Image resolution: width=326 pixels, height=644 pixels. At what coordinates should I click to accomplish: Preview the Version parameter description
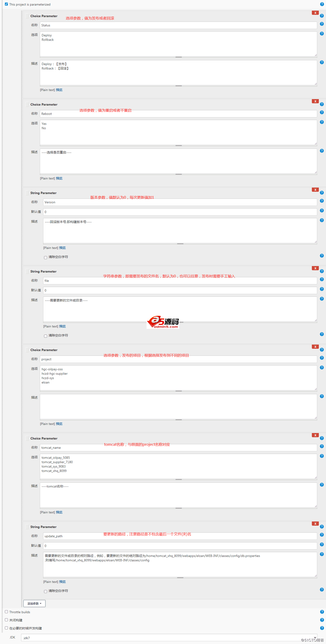pyautogui.click(x=62, y=248)
